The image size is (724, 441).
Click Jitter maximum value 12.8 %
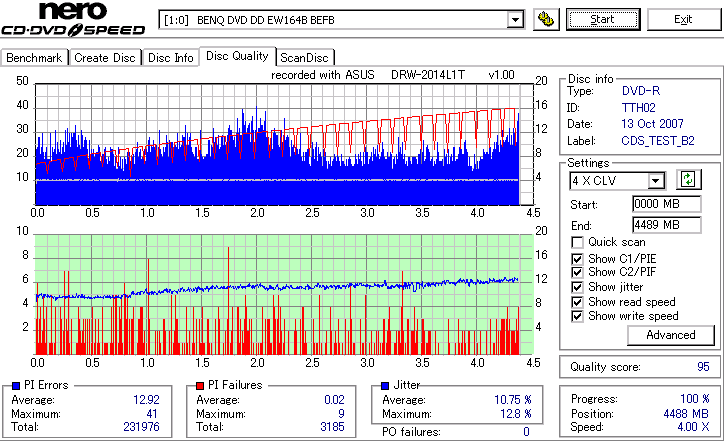click(x=516, y=414)
